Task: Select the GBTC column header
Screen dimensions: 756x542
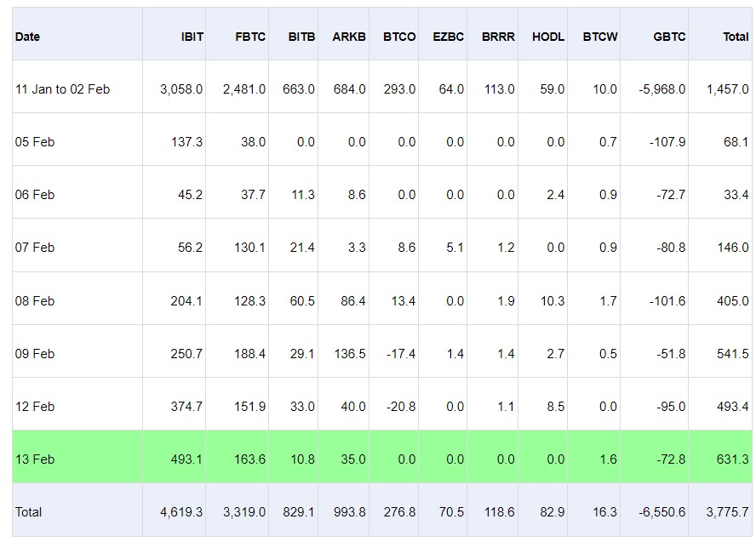Action: click(x=668, y=37)
